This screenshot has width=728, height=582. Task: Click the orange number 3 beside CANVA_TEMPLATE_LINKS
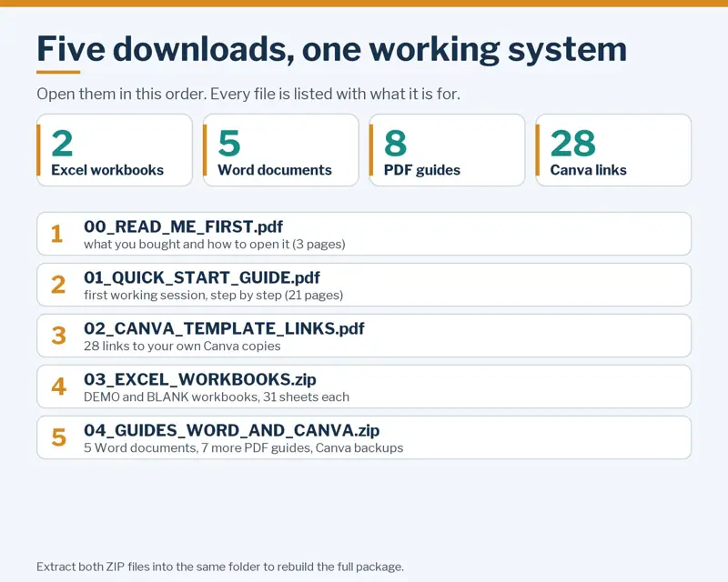pyautogui.click(x=58, y=336)
